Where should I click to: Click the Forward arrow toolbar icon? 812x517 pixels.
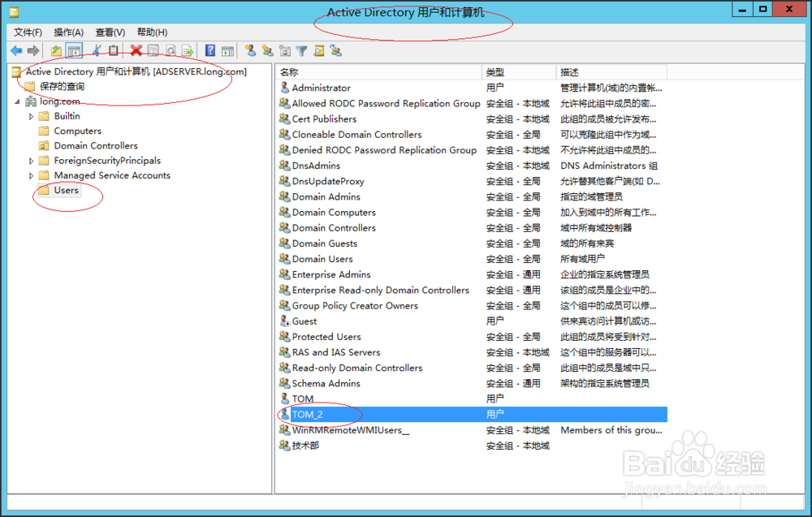click(x=33, y=50)
